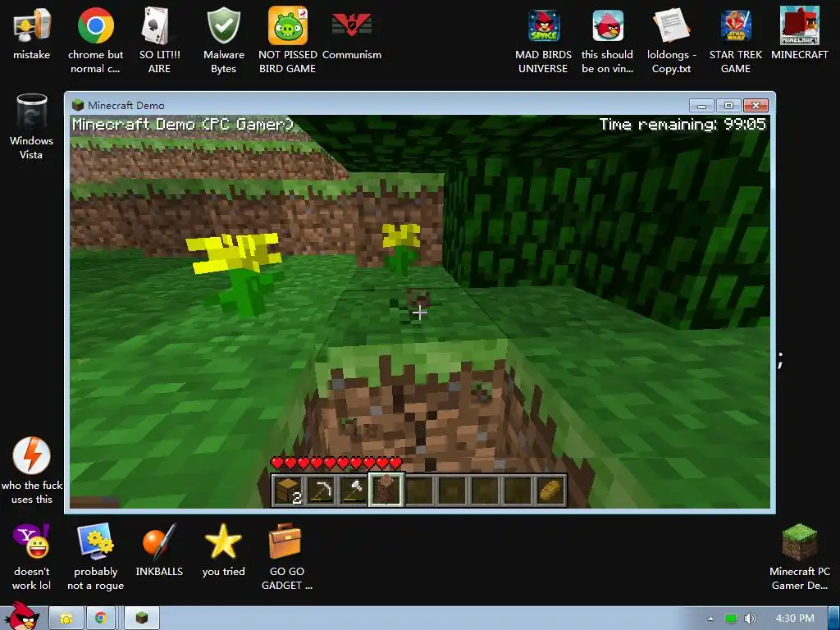Screen dimensions: 840x630
Task: Open the explorer taskbar button
Action: [x=66, y=619]
